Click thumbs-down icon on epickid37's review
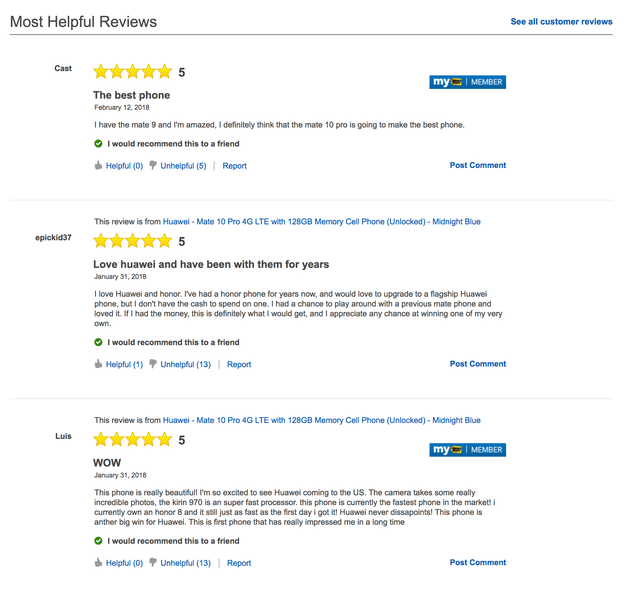Viewport: 636px width, 594px height. [x=153, y=364]
